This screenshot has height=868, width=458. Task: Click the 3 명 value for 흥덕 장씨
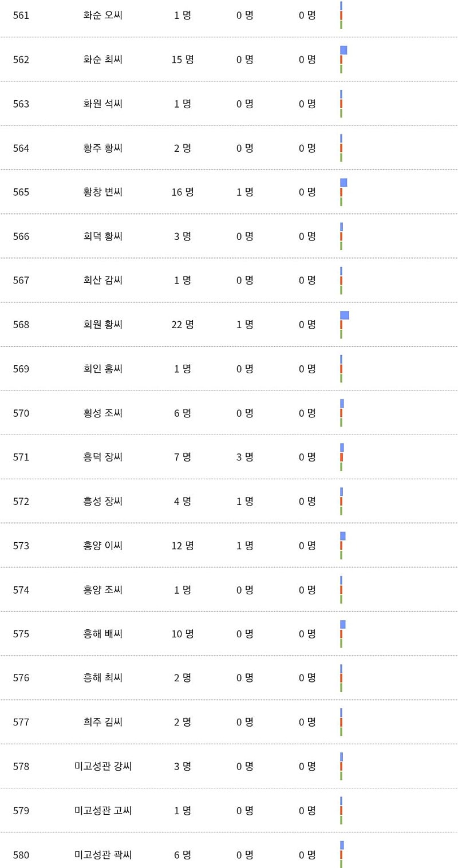[x=245, y=457]
